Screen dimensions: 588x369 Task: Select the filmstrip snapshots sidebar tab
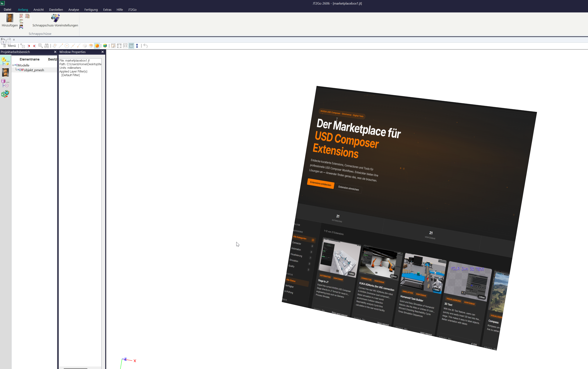coord(5,72)
